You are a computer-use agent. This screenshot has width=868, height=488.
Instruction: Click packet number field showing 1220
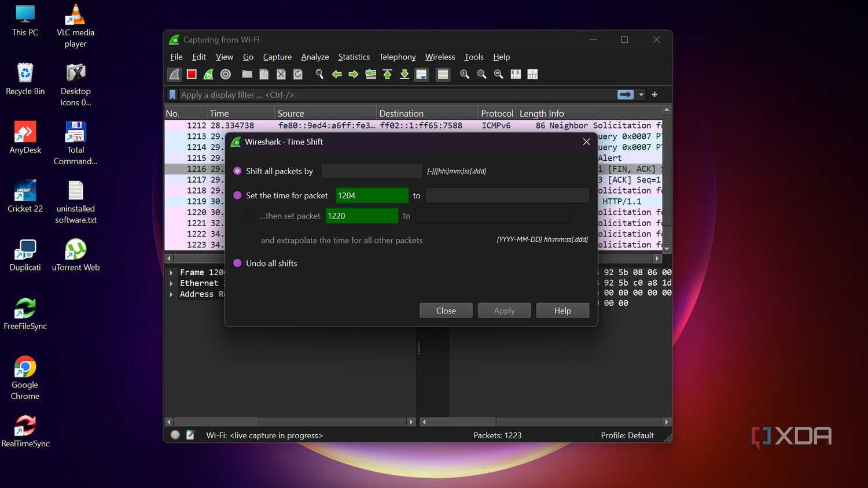362,216
